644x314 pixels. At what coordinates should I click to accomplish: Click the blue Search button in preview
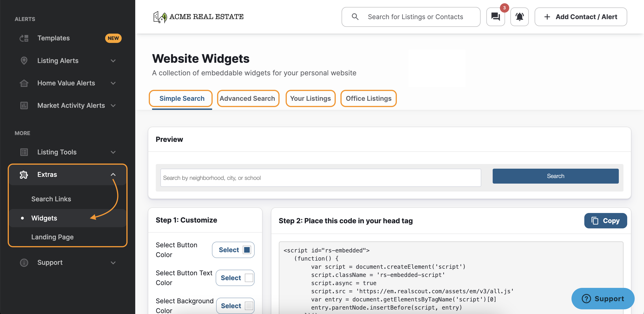[555, 176]
